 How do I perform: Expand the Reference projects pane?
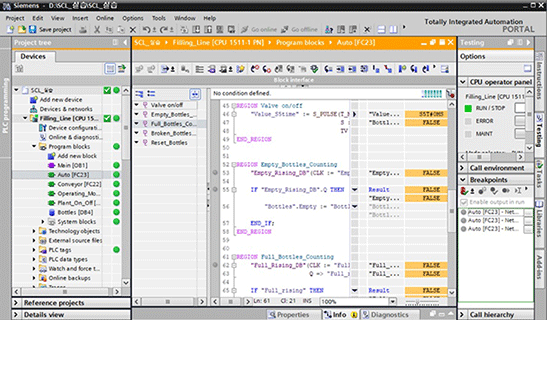(x=16, y=303)
